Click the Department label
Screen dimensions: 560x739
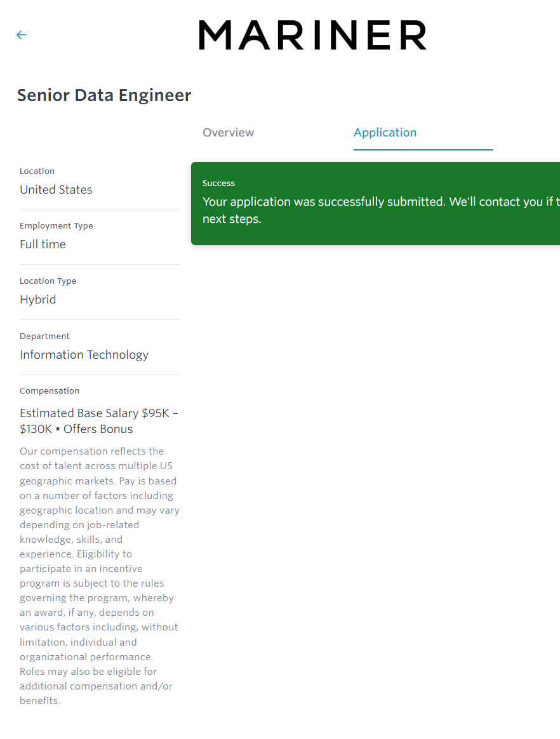44,336
